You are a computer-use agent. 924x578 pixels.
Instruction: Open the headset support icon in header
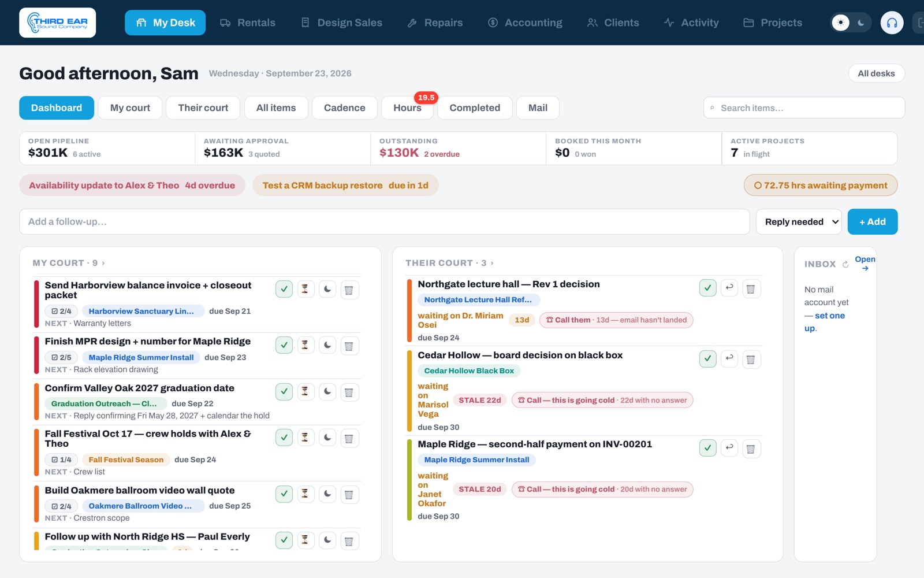[x=892, y=23]
